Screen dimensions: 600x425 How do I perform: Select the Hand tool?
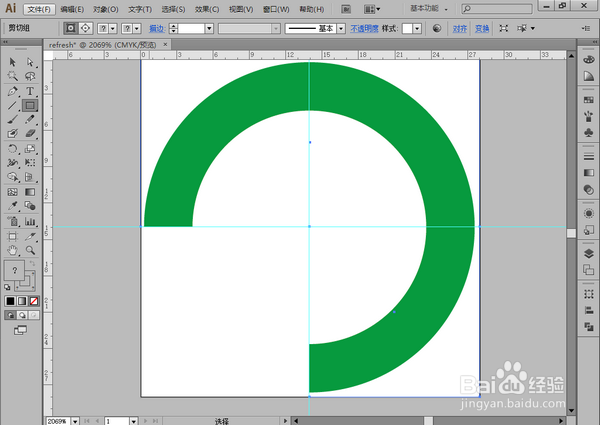(x=13, y=251)
